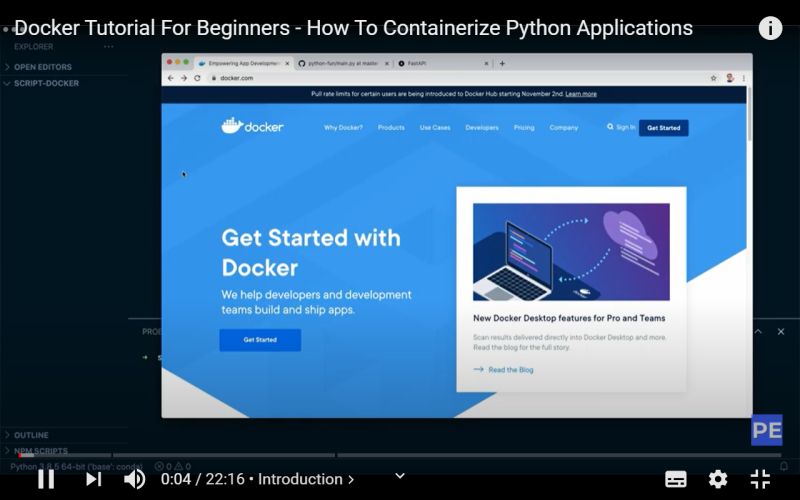Open the Products menu
Screen dimensions: 800x500
click(x=391, y=128)
